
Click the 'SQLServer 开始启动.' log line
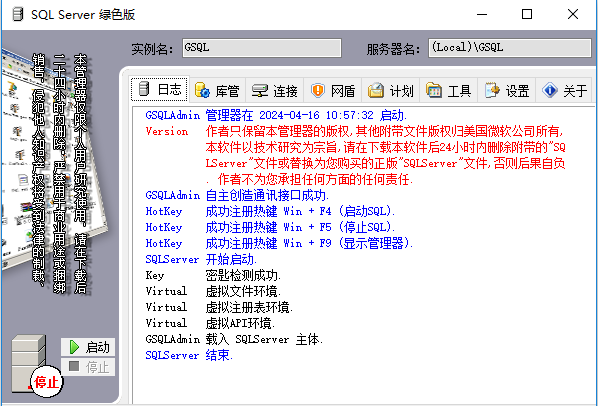201,259
